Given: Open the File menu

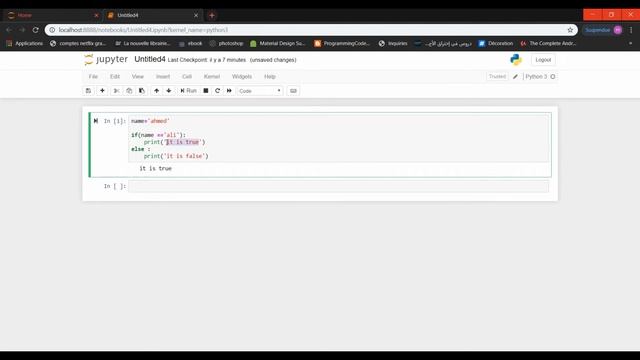Looking at the screenshot, I should point(93,76).
